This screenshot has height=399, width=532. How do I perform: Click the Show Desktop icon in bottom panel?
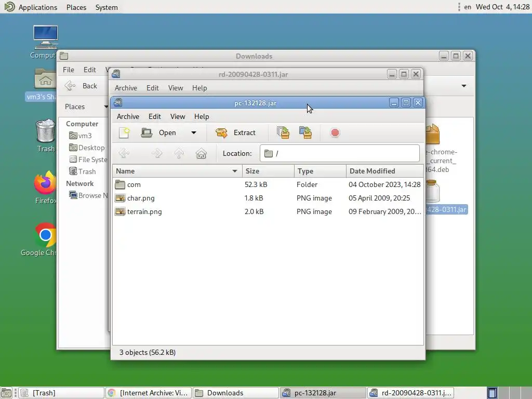point(6,393)
